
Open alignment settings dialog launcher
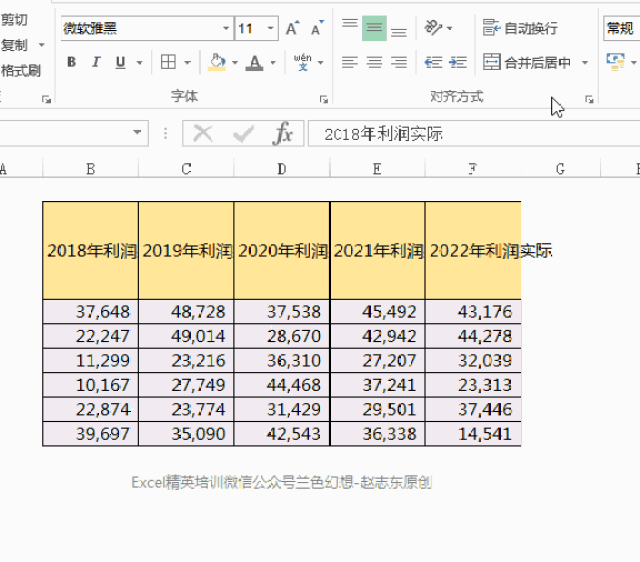[x=589, y=99]
